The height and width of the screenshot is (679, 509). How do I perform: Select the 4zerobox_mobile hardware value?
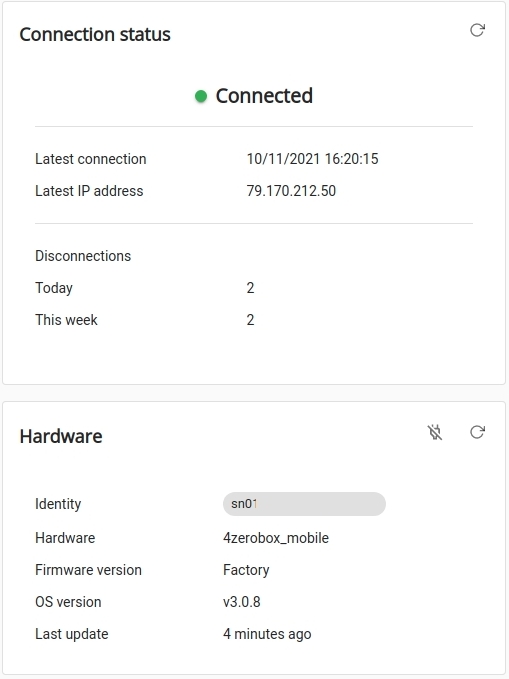(276, 538)
